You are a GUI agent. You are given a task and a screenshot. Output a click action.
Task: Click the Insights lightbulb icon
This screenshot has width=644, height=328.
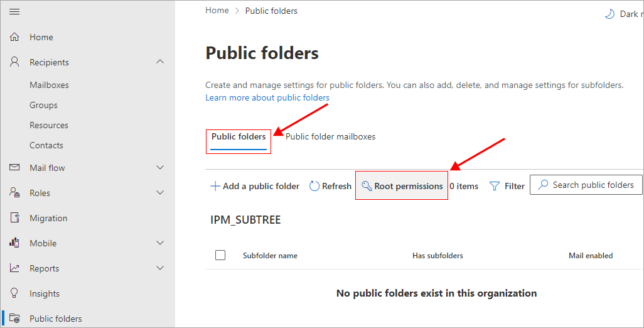click(x=15, y=293)
